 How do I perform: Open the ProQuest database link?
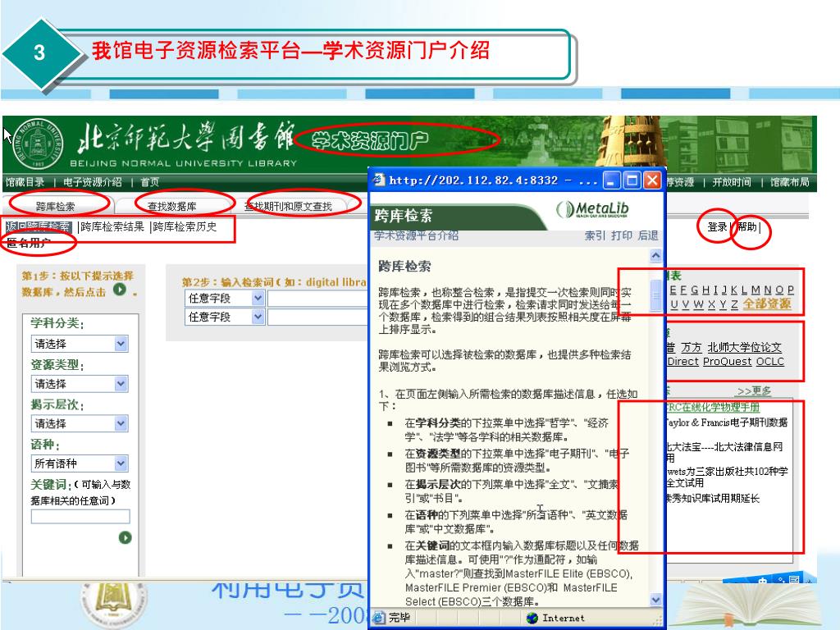(727, 362)
